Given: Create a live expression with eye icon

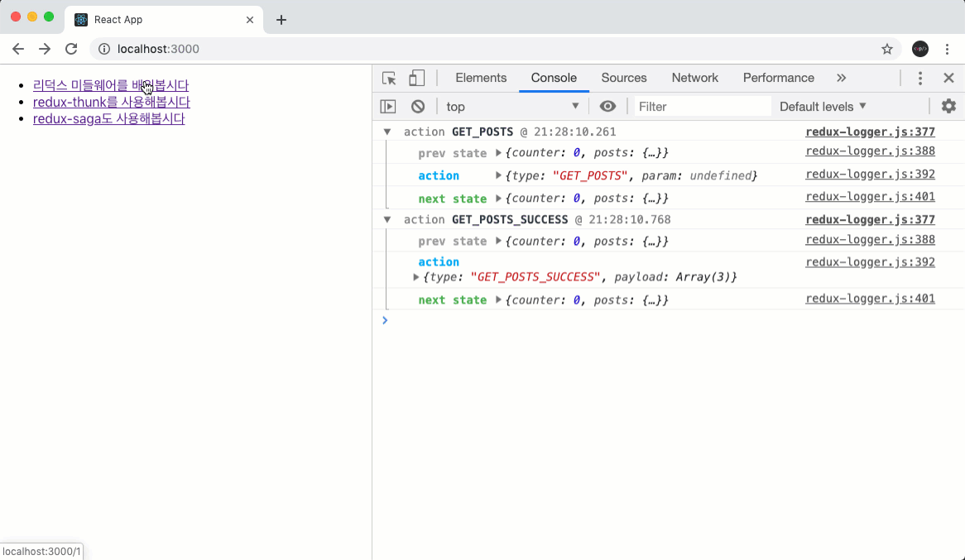Looking at the screenshot, I should point(607,107).
